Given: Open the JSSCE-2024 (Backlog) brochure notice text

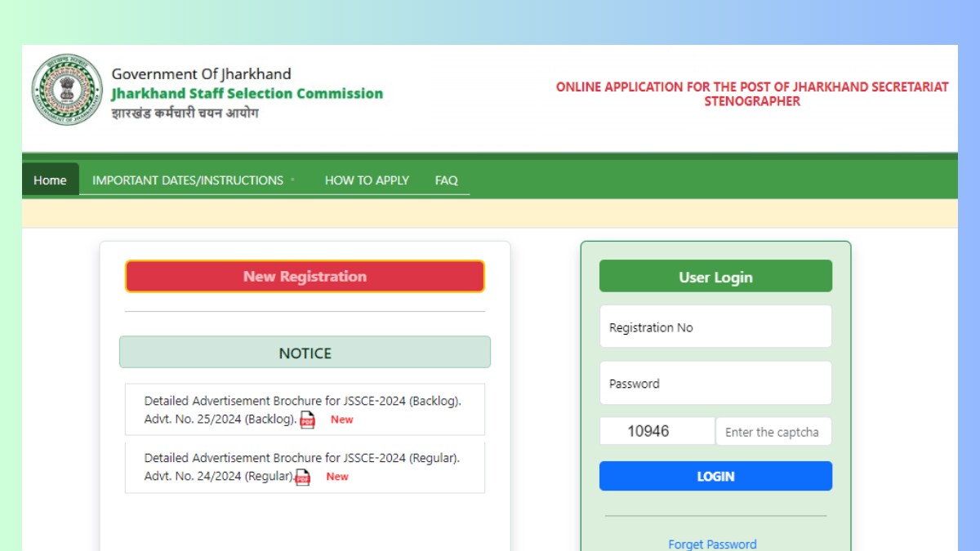Looking at the screenshot, I should [302, 410].
